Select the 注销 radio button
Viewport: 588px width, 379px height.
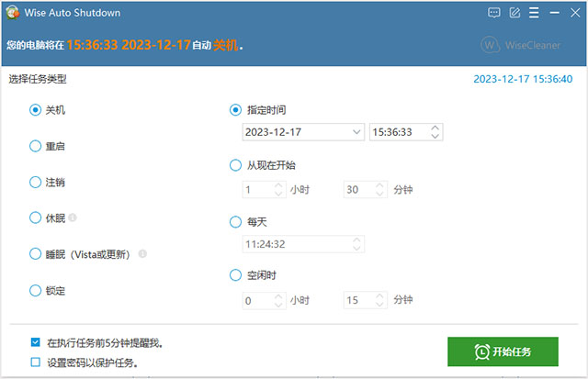(x=35, y=182)
